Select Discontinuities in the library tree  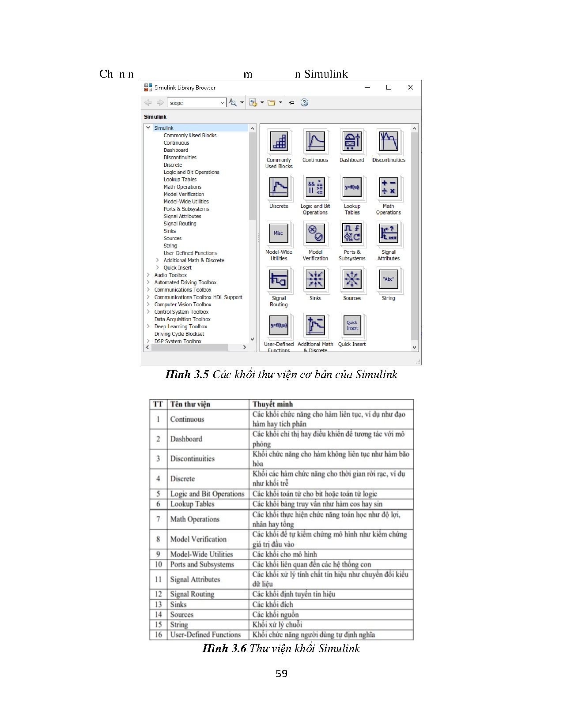point(180,158)
